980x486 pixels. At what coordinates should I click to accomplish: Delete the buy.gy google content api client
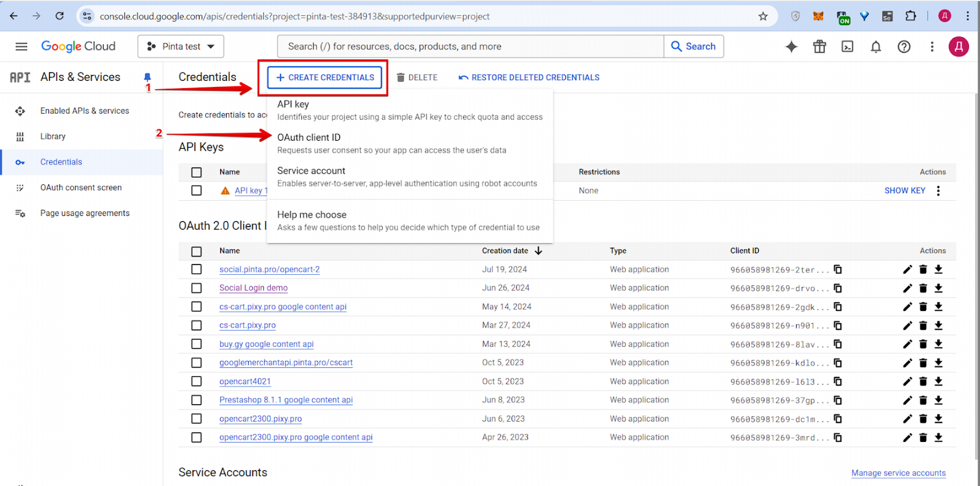click(x=923, y=344)
